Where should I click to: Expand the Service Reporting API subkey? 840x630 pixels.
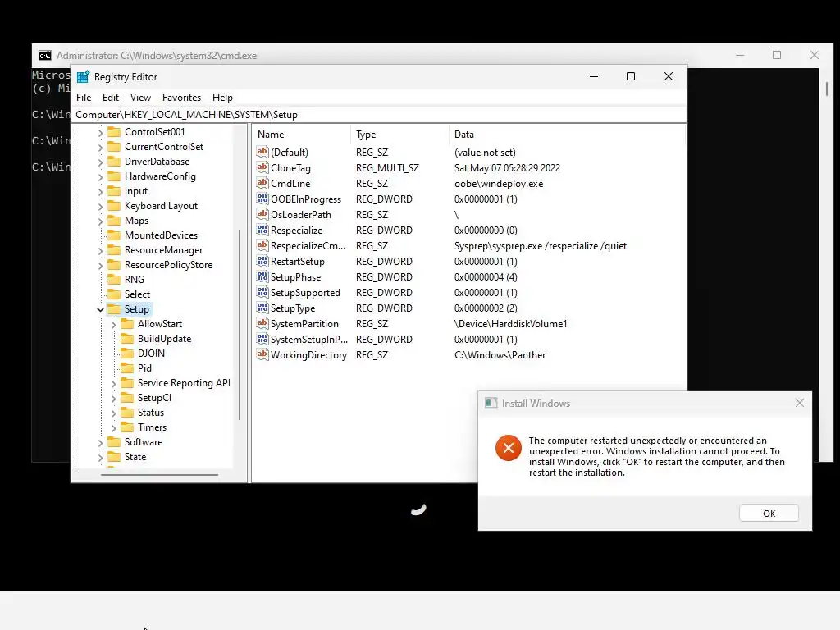(113, 384)
